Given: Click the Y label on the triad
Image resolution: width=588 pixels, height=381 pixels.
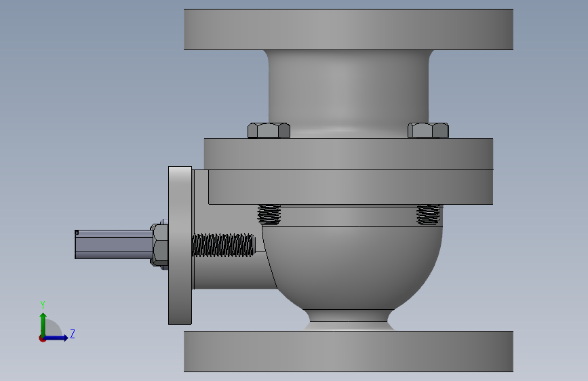Looking at the screenshot, I should tap(43, 305).
